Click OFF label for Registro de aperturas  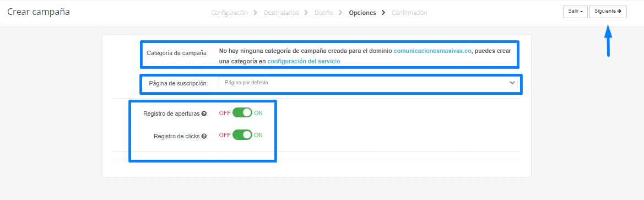coord(225,113)
